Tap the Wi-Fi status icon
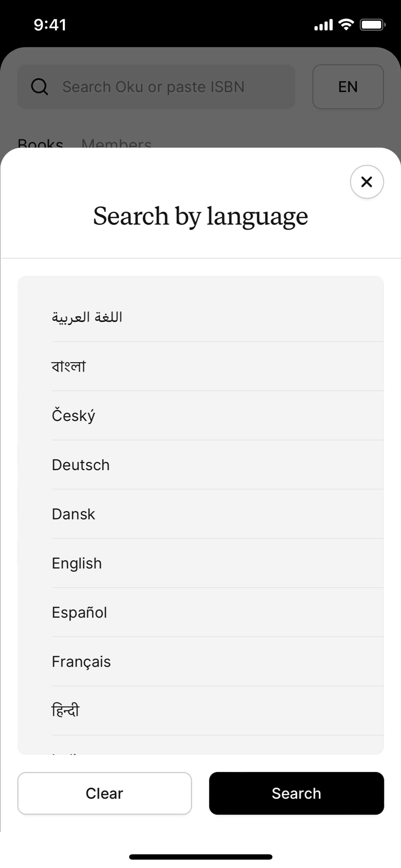 (x=346, y=25)
